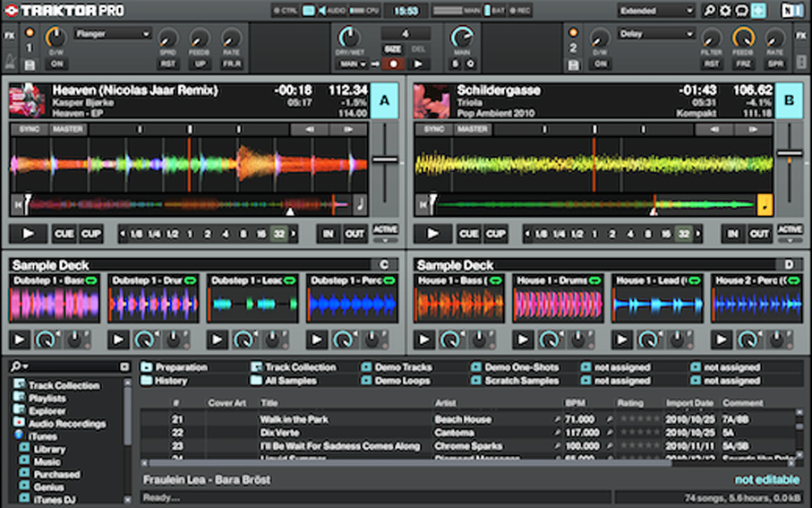Save FX unit 2 snapshot with the floppy icon
The image size is (812, 508).
pos(573,65)
